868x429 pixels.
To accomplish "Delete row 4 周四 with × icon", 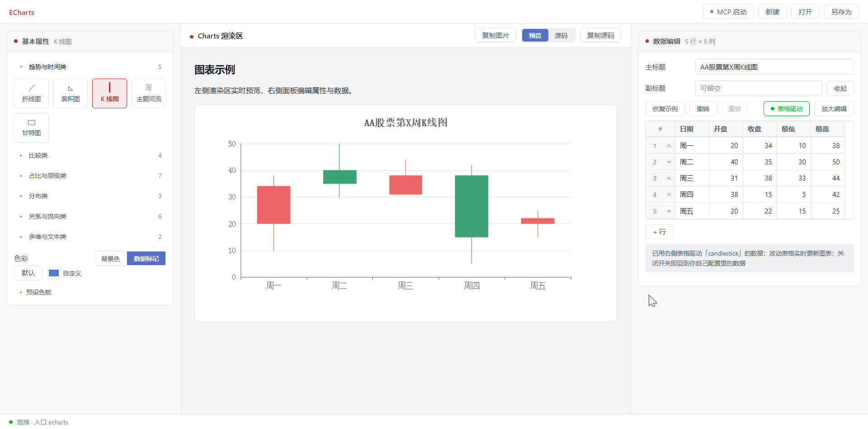I will point(669,195).
